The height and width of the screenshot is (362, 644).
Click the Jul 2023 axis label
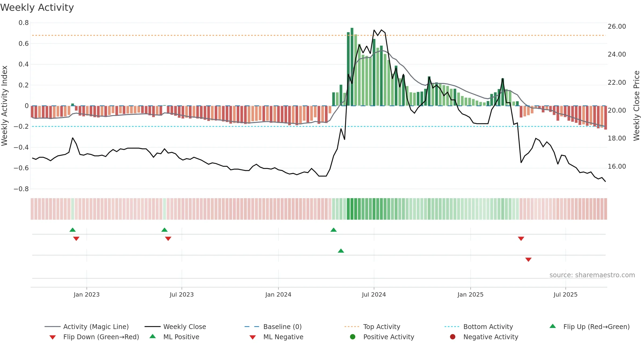click(182, 295)
